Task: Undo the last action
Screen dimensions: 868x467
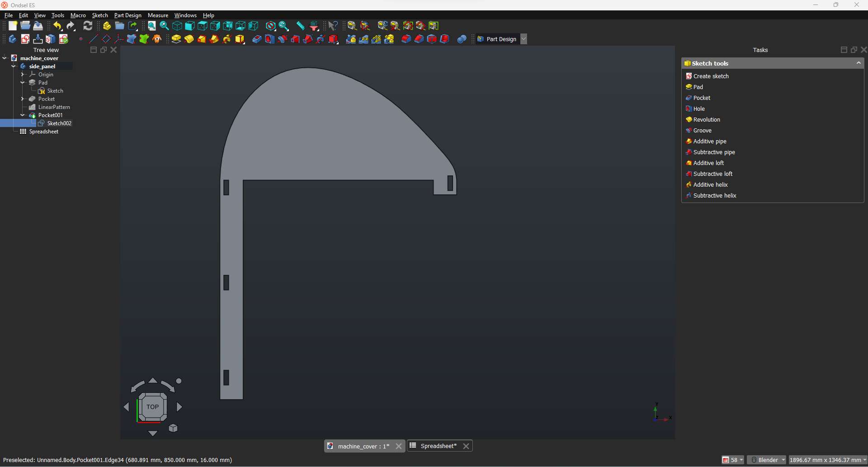Action: click(57, 26)
